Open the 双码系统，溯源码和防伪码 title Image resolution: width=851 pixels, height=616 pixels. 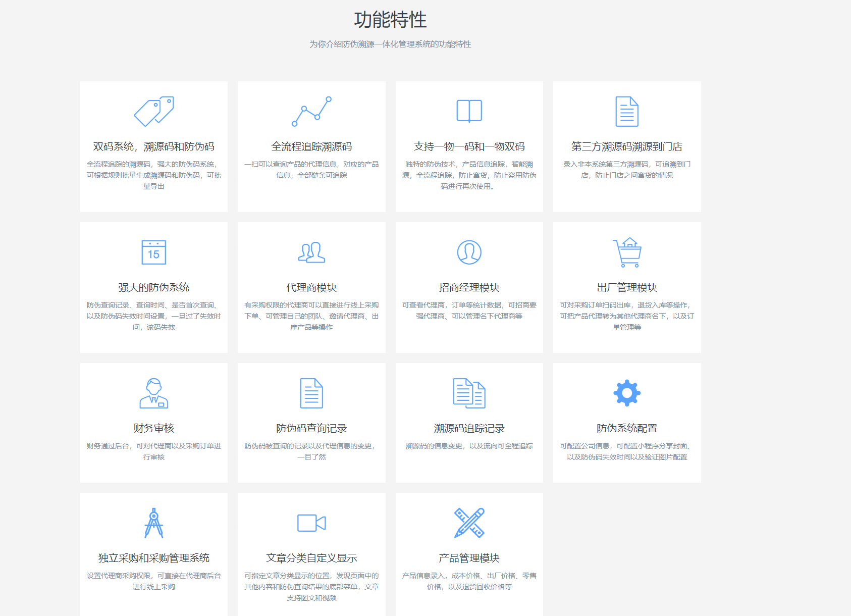[154, 146]
